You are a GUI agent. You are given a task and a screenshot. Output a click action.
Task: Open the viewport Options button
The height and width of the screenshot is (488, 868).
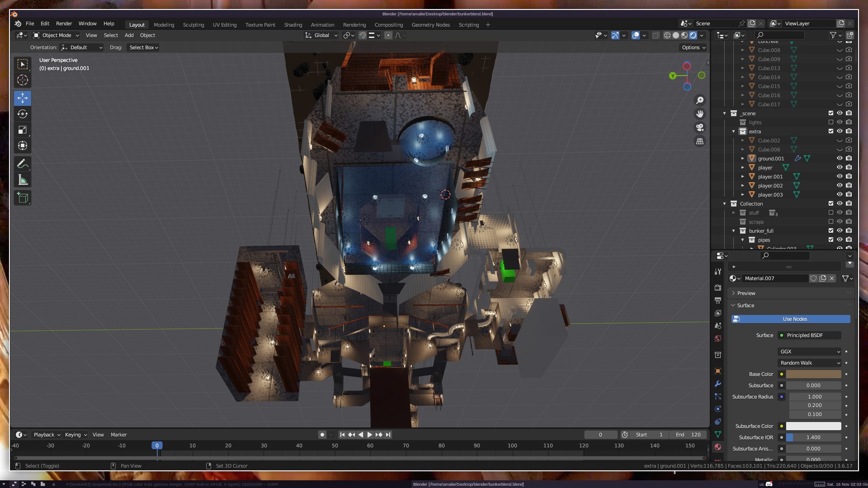click(693, 47)
